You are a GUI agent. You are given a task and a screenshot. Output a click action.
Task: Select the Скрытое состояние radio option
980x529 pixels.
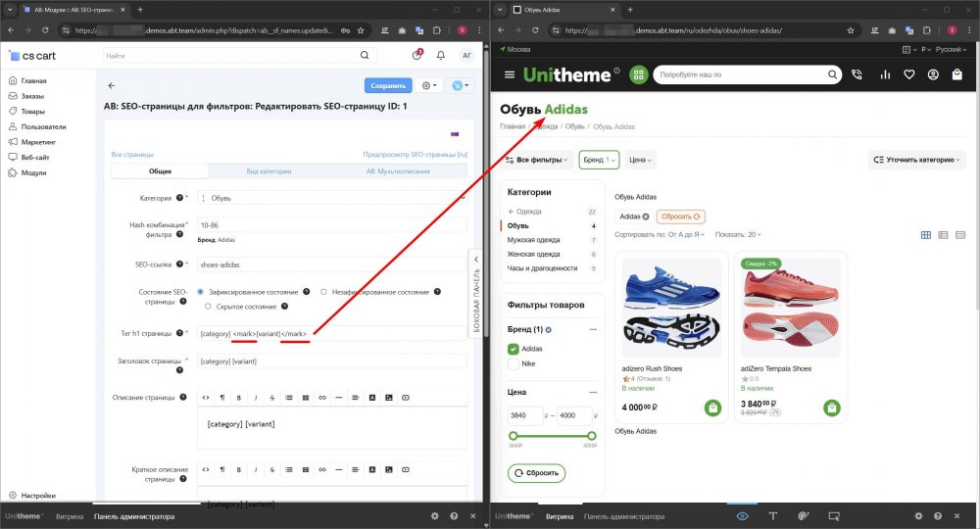(x=208, y=306)
